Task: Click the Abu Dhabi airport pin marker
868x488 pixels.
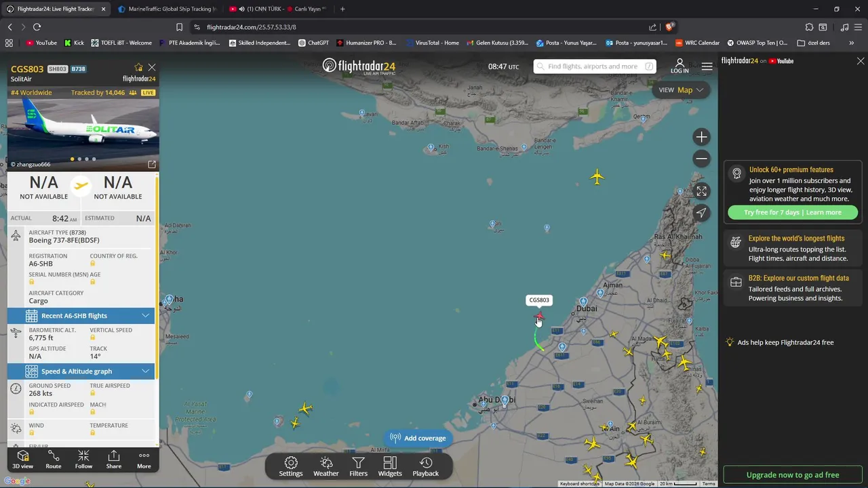Action: [505, 401]
